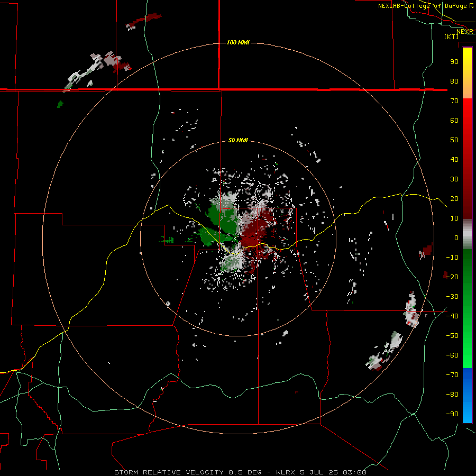Click the "60" value on the velocity scale
Screen dimensions: 476x476
click(x=454, y=121)
